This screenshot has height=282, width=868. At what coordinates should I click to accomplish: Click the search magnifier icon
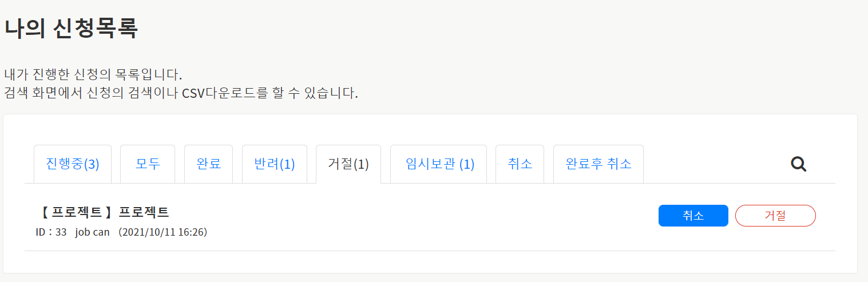click(798, 165)
